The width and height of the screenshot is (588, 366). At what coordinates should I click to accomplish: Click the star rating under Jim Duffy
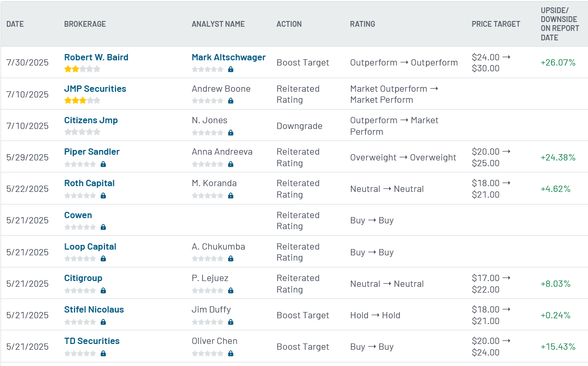207,322
